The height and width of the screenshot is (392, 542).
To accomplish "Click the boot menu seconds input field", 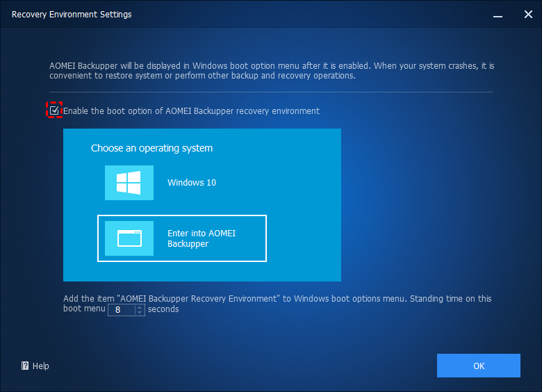I will pos(122,310).
